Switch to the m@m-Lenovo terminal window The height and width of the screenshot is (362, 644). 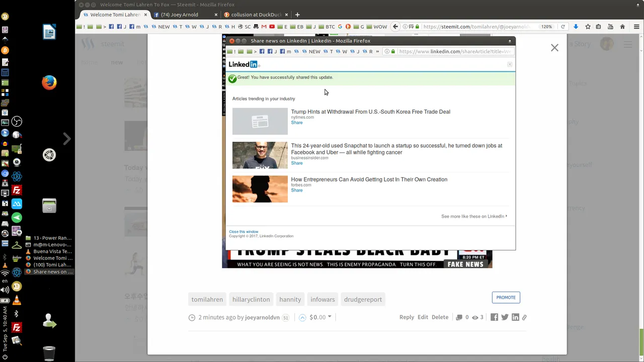point(49,244)
